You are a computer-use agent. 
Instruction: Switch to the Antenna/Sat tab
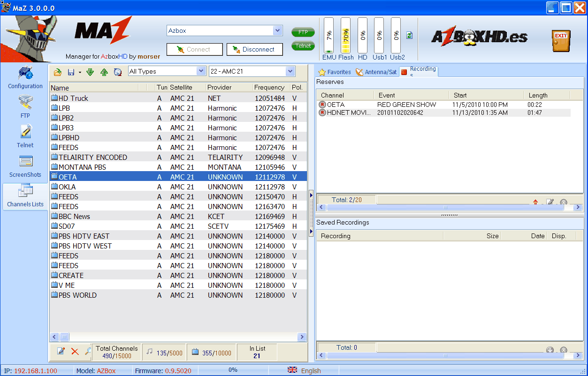pos(376,72)
